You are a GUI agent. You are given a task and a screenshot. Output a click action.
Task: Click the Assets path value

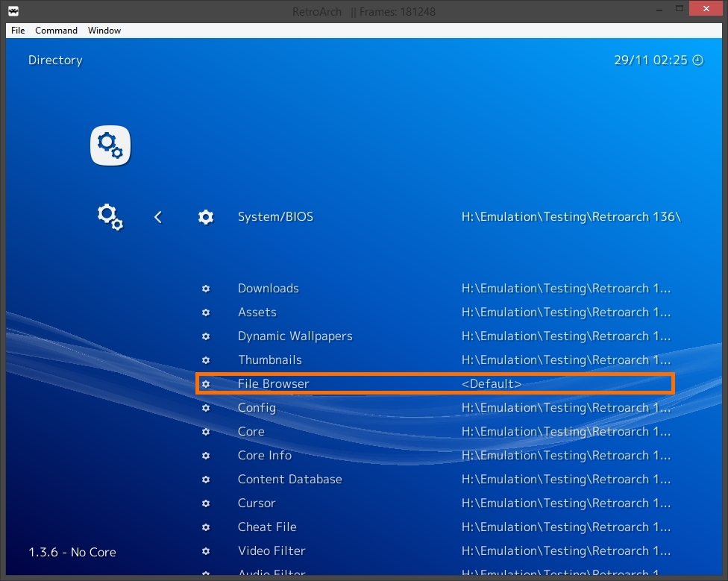tap(566, 313)
